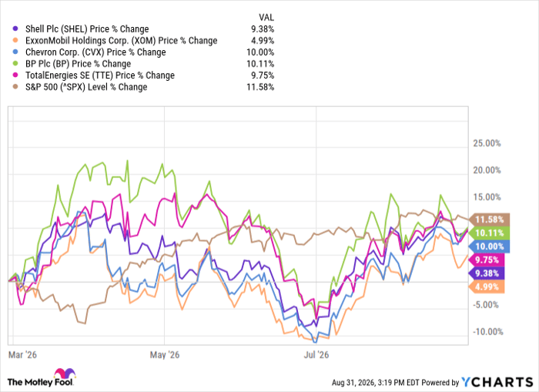This screenshot has width=539, height=392.
Task: Click the VAL column header
Action: point(266,17)
